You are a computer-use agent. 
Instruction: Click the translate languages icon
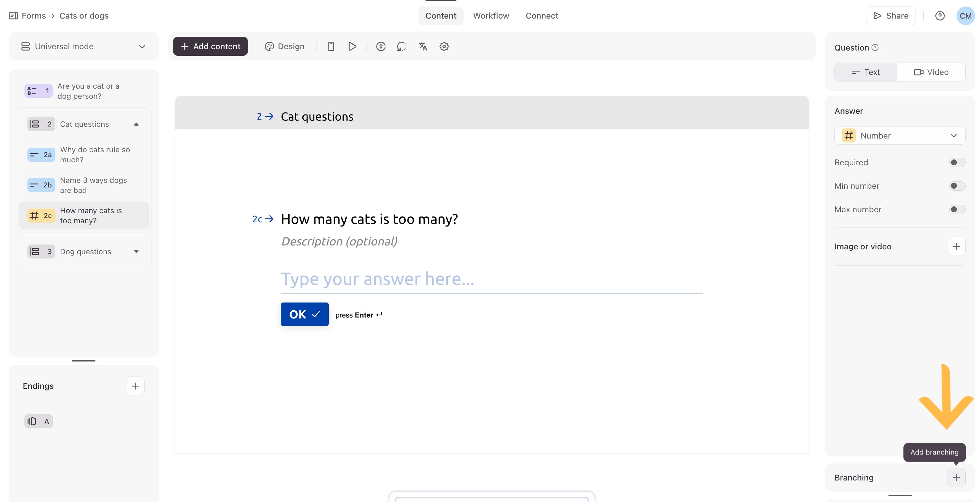point(423,46)
